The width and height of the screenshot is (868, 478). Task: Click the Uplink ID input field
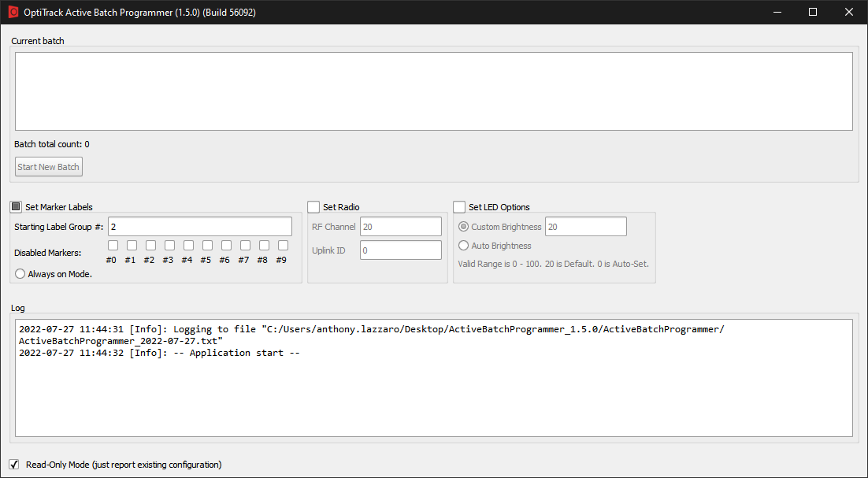click(400, 249)
